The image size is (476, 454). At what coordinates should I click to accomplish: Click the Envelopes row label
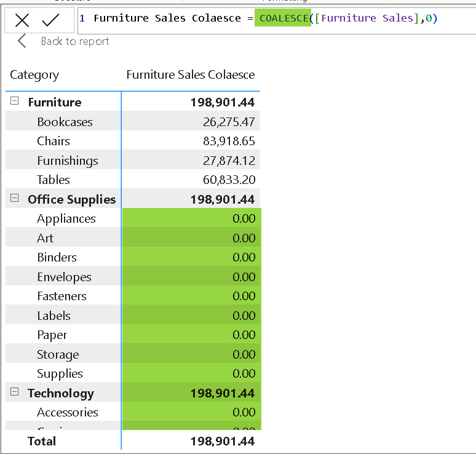64,277
